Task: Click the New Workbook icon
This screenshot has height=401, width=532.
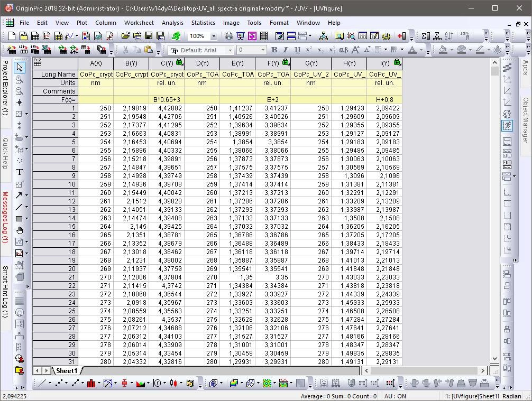Action: (35, 35)
